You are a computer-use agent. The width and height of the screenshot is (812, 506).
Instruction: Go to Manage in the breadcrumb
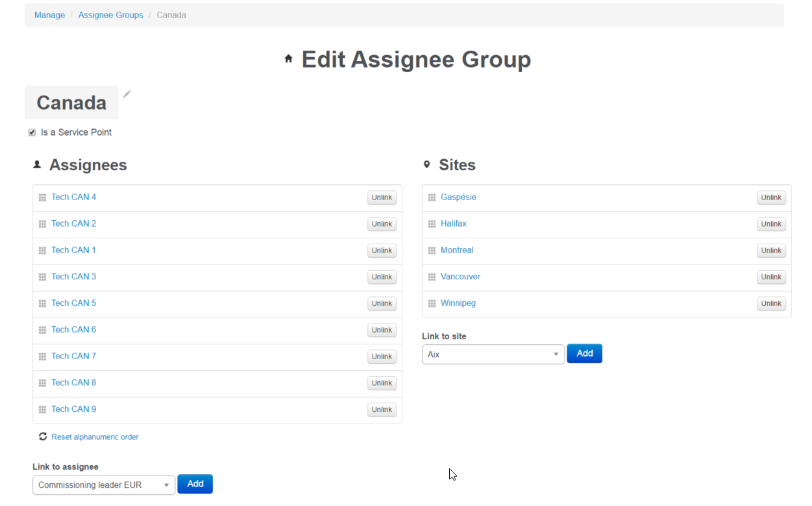pyautogui.click(x=49, y=15)
